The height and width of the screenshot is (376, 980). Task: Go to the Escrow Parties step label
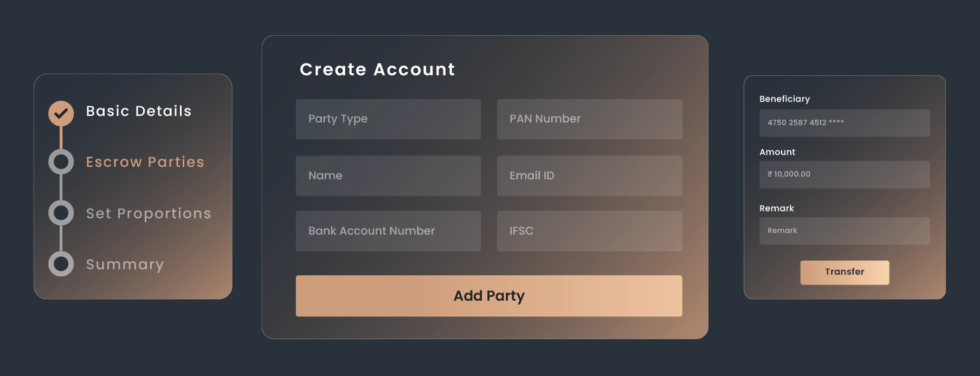pos(145,162)
